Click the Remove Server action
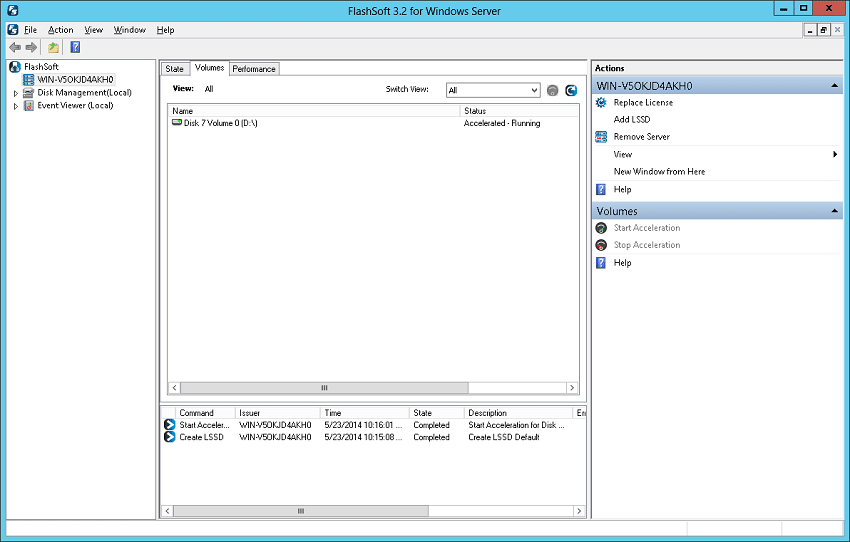The height and width of the screenshot is (542, 850). (641, 137)
